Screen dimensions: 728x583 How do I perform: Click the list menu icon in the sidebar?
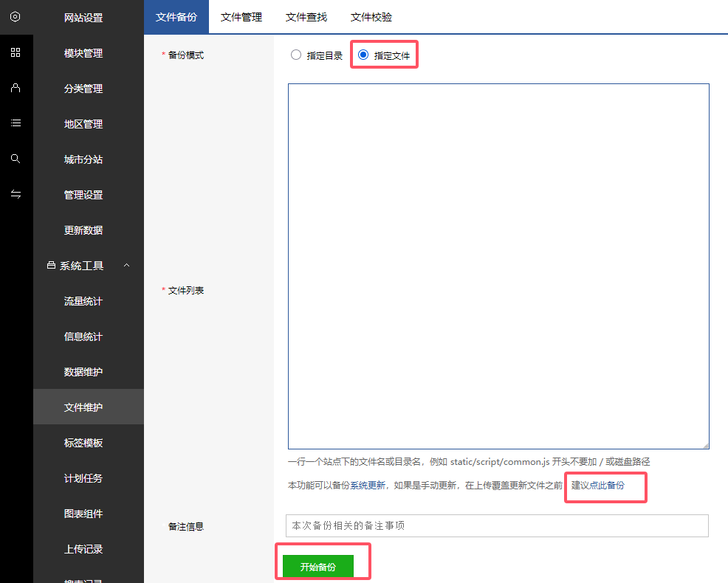(16, 123)
